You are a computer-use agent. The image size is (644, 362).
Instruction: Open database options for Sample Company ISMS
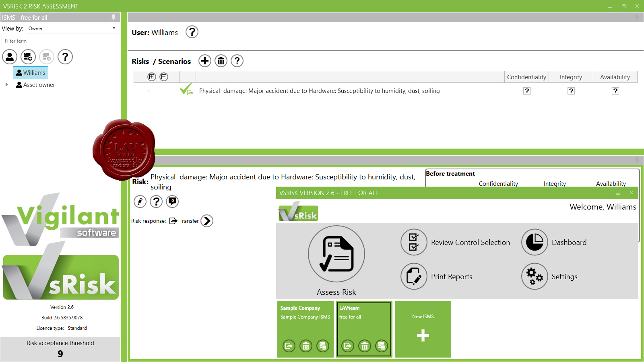coord(323,346)
